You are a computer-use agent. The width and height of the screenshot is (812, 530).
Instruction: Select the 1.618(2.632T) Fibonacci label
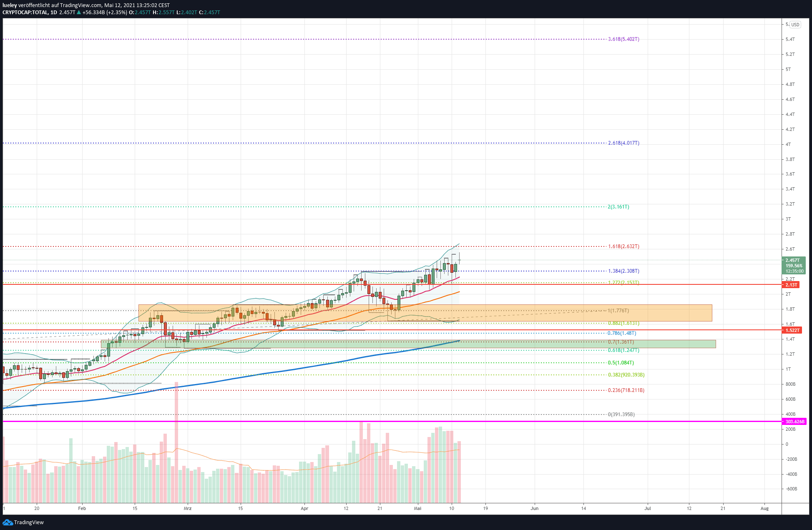(623, 246)
